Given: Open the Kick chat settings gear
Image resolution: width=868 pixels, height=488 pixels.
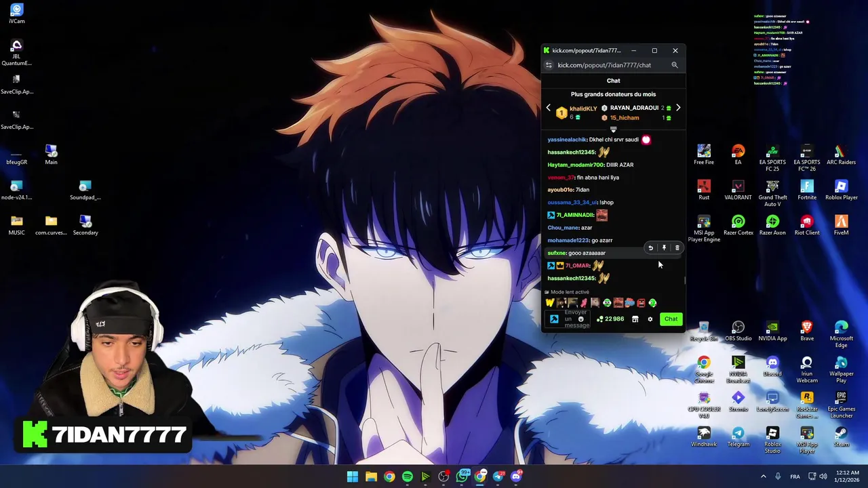Looking at the screenshot, I should click(650, 319).
